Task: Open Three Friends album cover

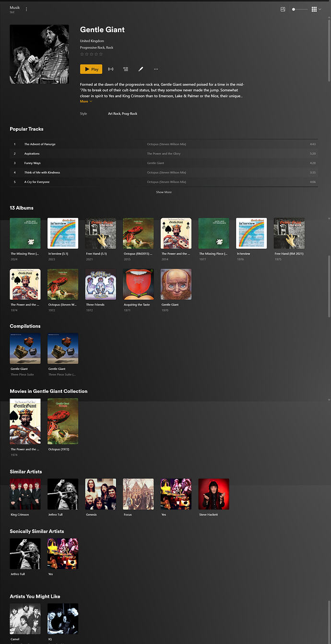Action: [101, 284]
